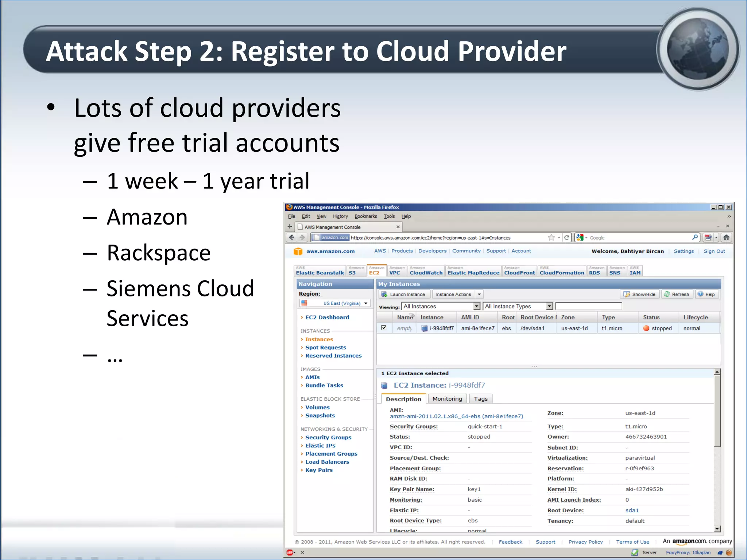747x560 pixels.
Task: Click the Refresh button
Action: 677,294
